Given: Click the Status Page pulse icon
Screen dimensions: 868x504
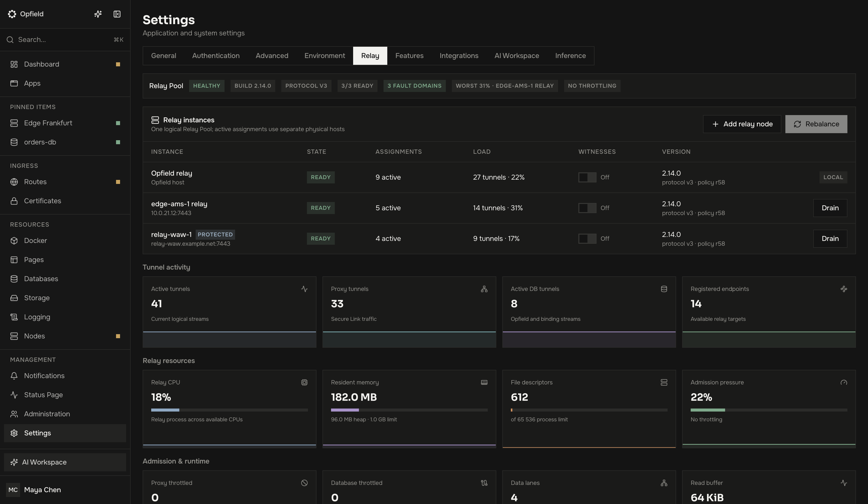Looking at the screenshot, I should click(x=14, y=395).
